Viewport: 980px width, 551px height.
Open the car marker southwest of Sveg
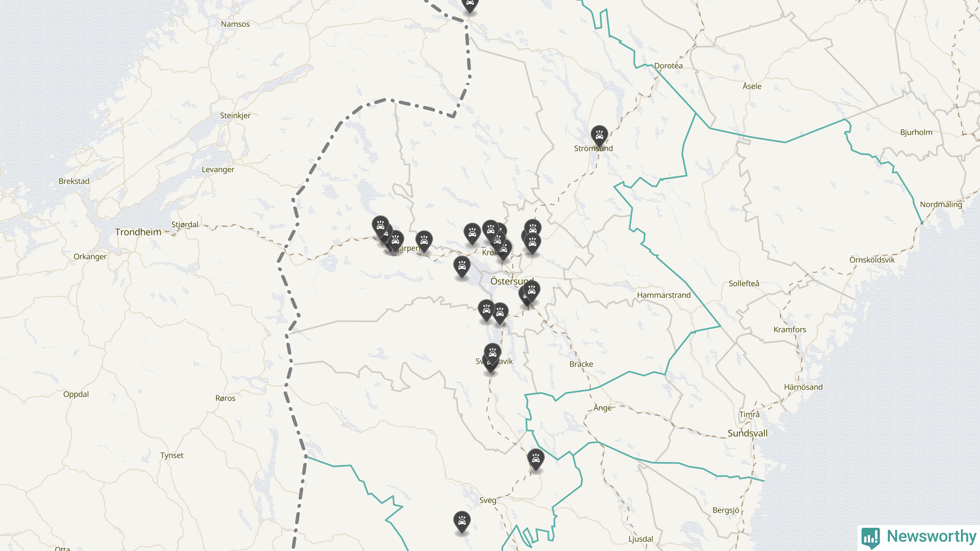point(462,522)
